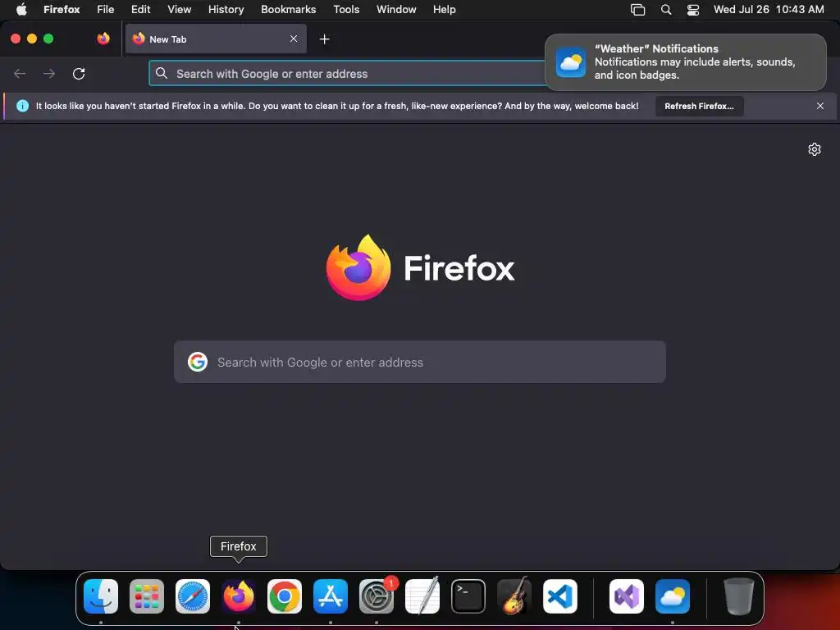Open Control Center in menu bar
This screenshot has width=840, height=630.
pyautogui.click(x=692, y=10)
